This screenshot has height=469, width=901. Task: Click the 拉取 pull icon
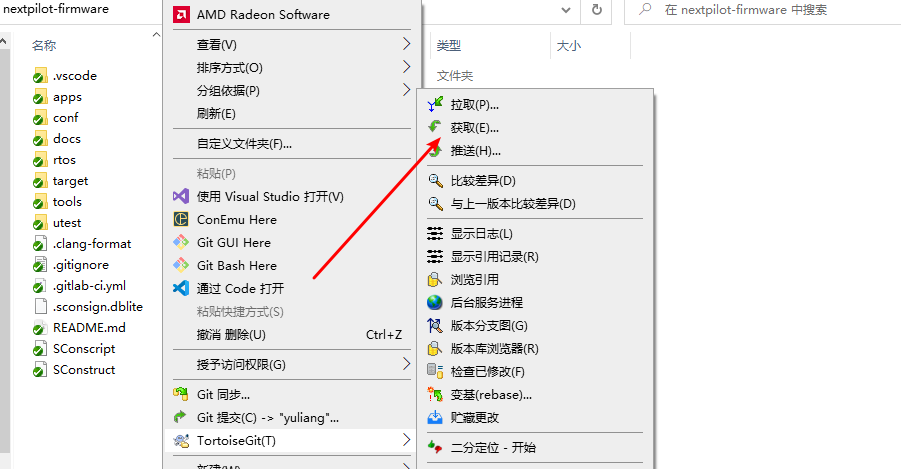(435, 104)
